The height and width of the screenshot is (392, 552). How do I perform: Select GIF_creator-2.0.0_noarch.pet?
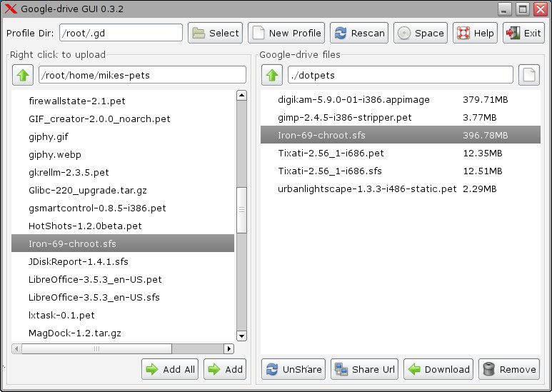(123, 119)
